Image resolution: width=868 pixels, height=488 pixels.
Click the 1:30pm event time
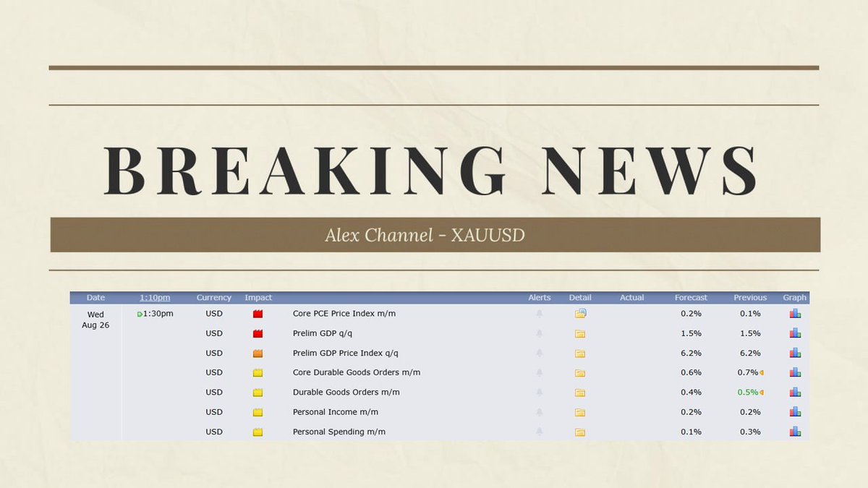[x=158, y=314]
